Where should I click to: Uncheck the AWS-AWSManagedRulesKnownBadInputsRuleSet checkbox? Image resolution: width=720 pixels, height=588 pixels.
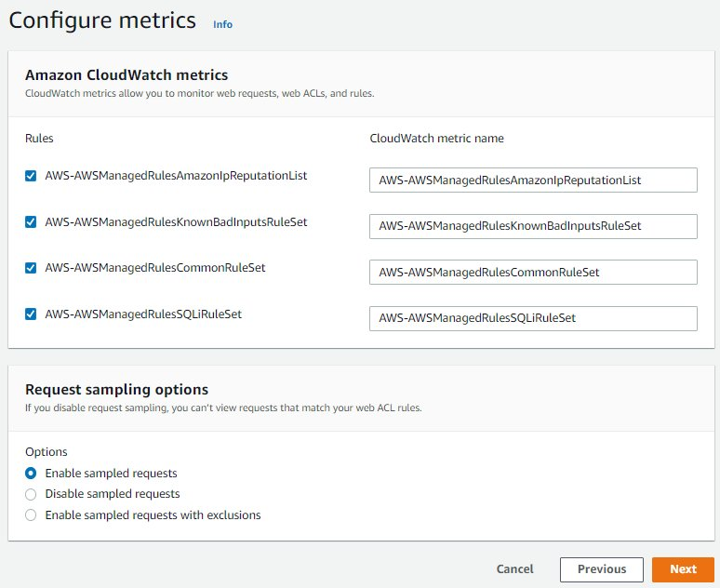click(31, 222)
